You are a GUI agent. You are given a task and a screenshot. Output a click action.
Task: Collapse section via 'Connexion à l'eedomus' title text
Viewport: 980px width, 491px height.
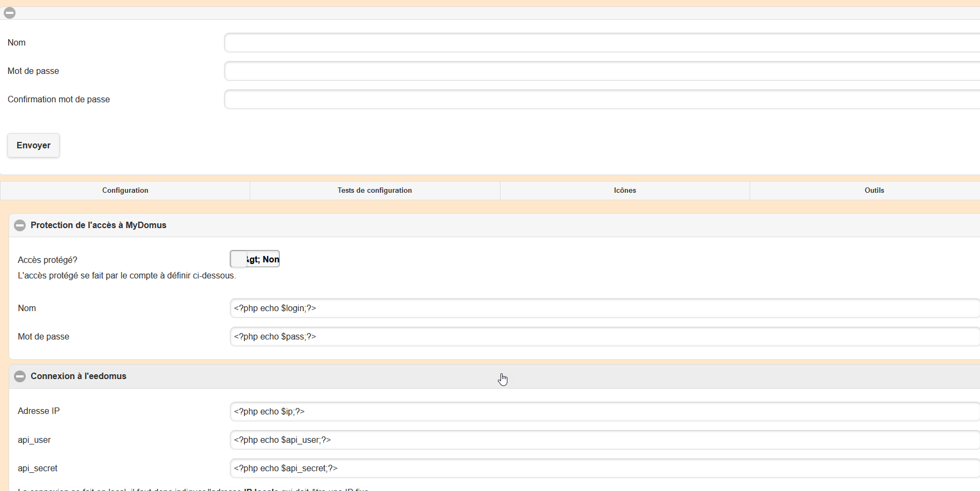(x=78, y=376)
